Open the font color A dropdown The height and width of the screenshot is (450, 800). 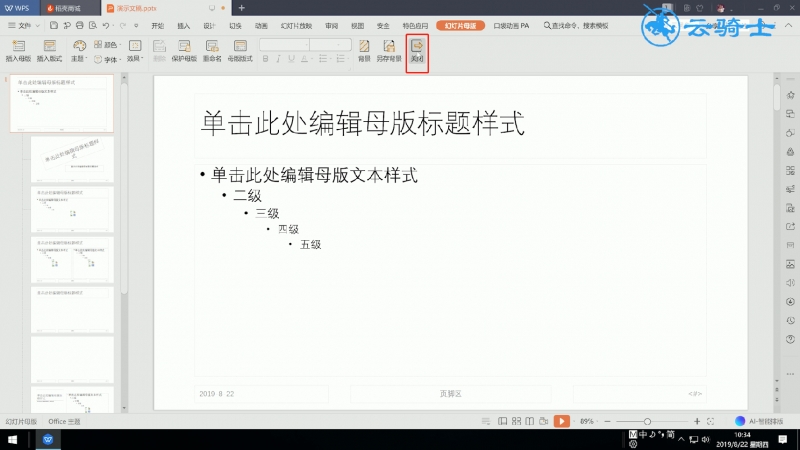click(306, 59)
